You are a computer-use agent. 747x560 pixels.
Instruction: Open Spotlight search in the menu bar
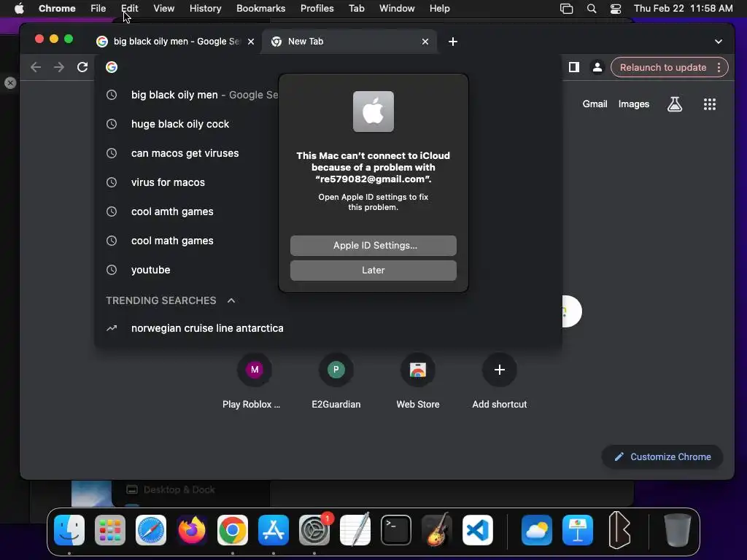coord(592,9)
